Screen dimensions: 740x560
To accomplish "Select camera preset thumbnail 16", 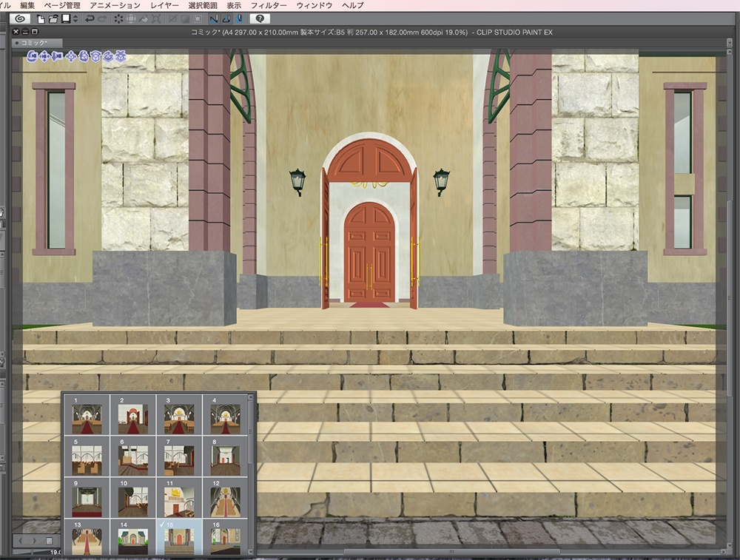I will [225, 537].
